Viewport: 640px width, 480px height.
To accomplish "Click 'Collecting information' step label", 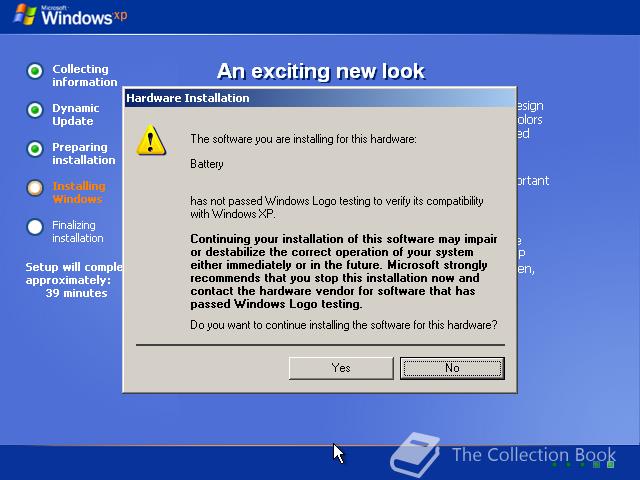I will pos(84,76).
